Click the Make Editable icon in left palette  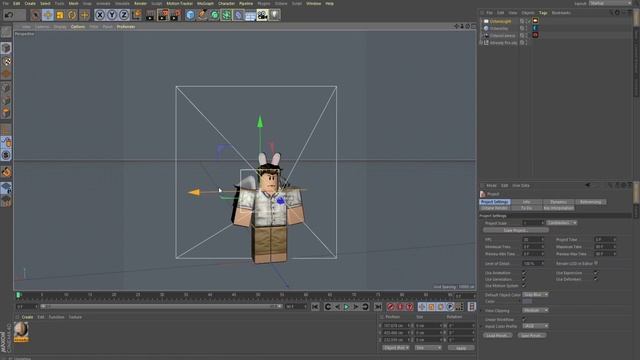pos(6,32)
